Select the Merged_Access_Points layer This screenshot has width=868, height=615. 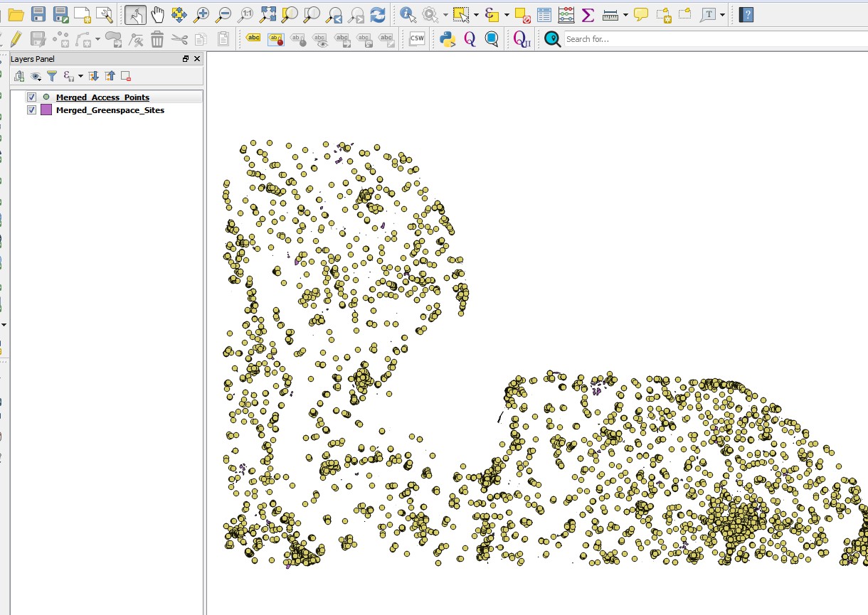pos(103,97)
